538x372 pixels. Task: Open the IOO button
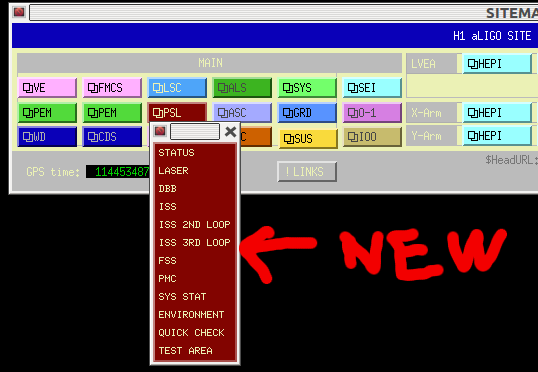372,137
